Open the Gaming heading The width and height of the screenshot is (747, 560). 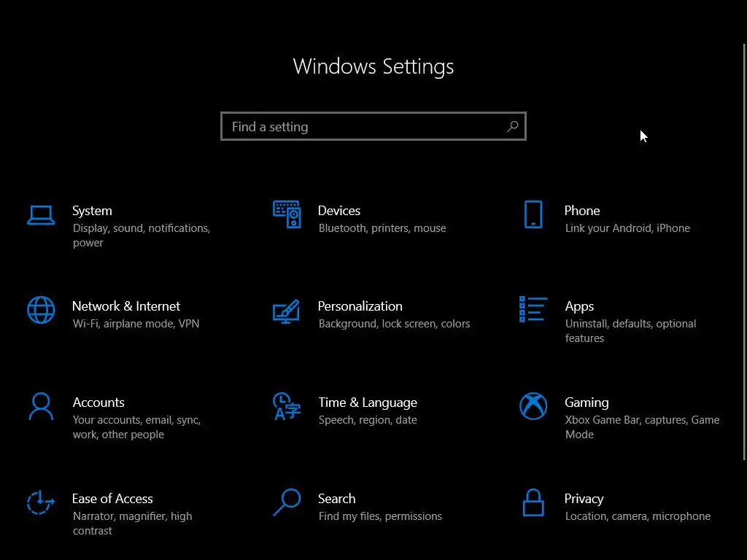tap(587, 402)
